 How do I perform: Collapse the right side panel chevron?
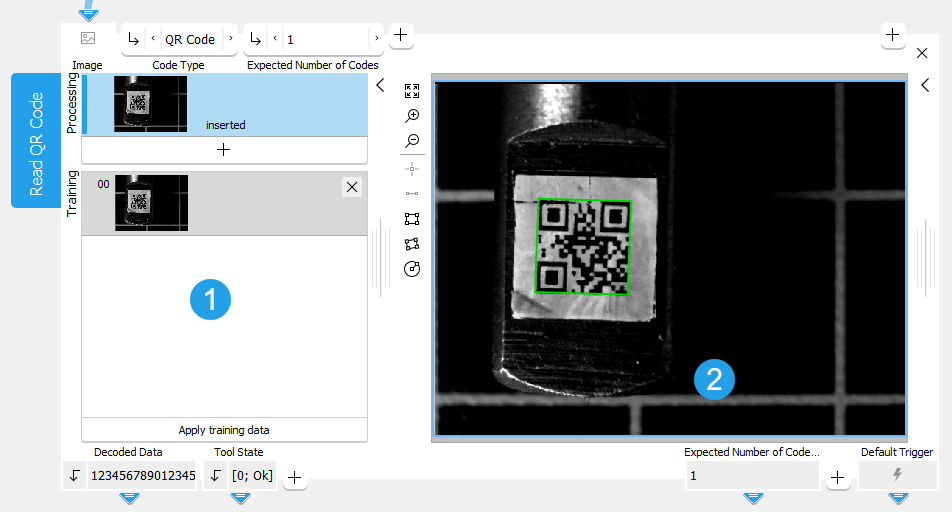[925, 86]
